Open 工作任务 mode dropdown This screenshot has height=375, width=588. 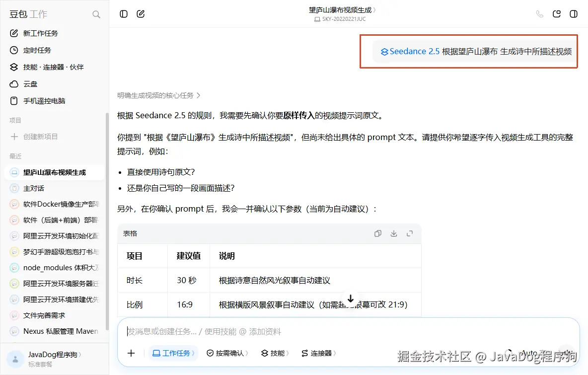tap(173, 353)
